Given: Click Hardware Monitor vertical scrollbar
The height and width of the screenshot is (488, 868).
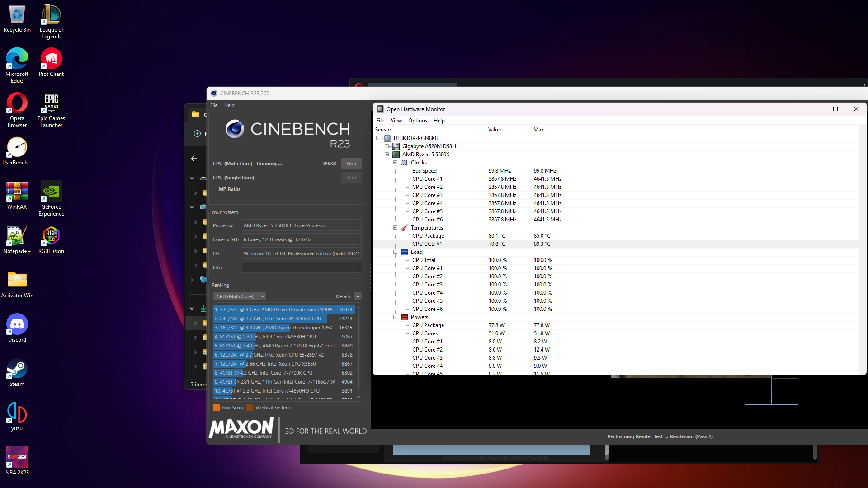Looking at the screenshot, I should 863,174.
